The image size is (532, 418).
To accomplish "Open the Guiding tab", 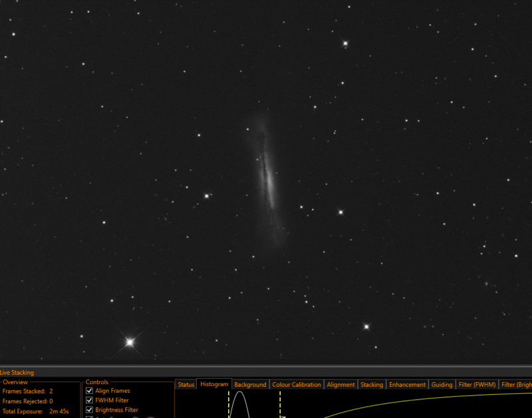I will (x=442, y=384).
